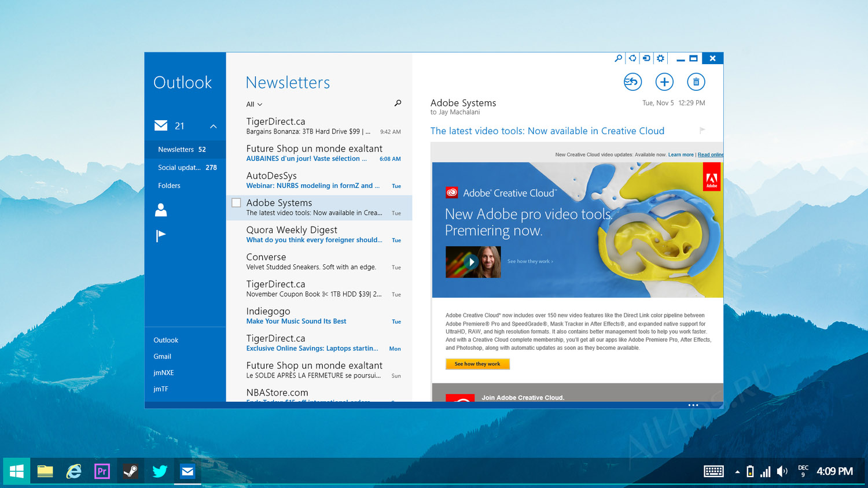Open the People contacts icon in sidebar
868x488 pixels.
point(161,210)
